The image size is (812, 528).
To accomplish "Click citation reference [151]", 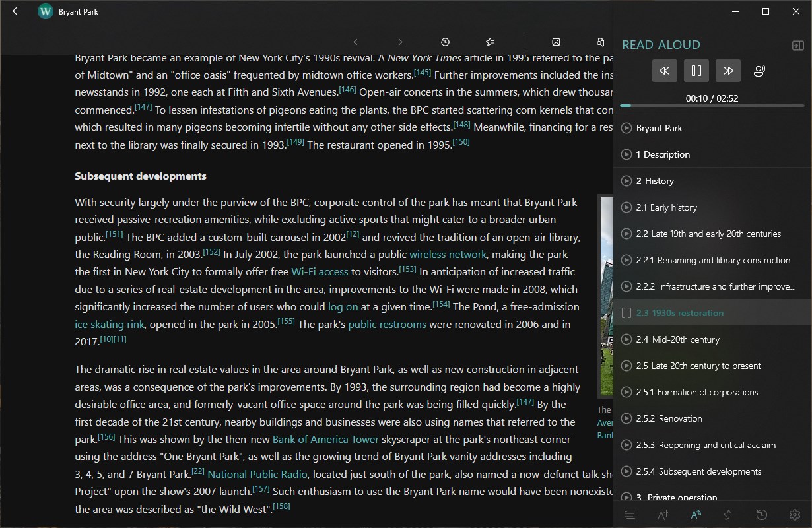I will 114,234.
